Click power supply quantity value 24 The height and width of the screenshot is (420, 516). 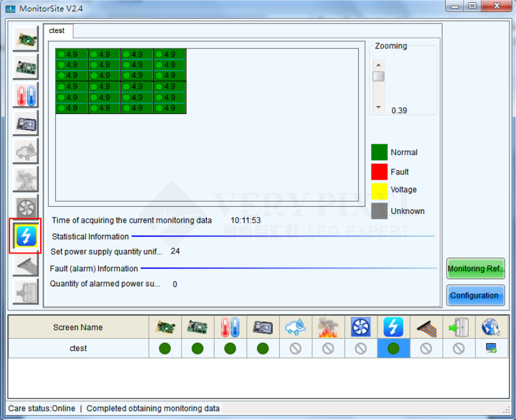click(x=175, y=251)
